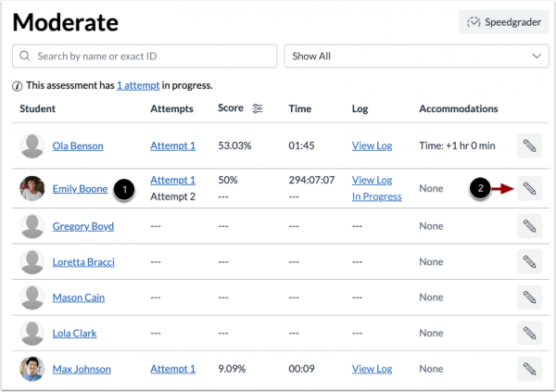Click Emily Boone's moderate pencil icon
The width and height of the screenshot is (556, 392).
[529, 189]
